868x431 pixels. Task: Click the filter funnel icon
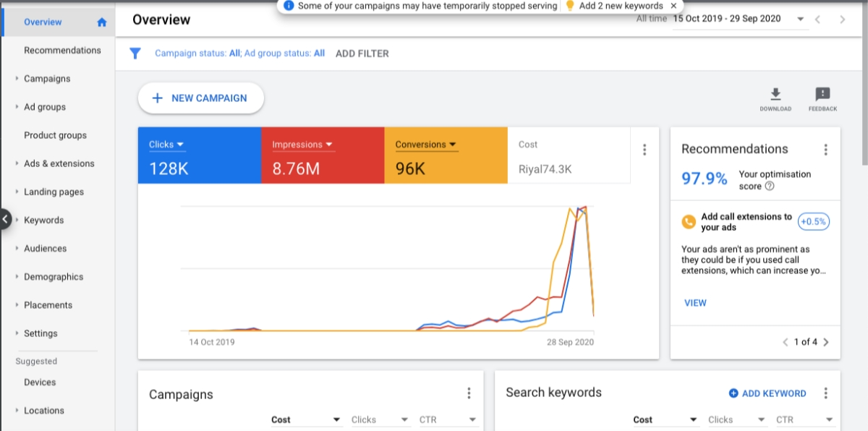135,54
